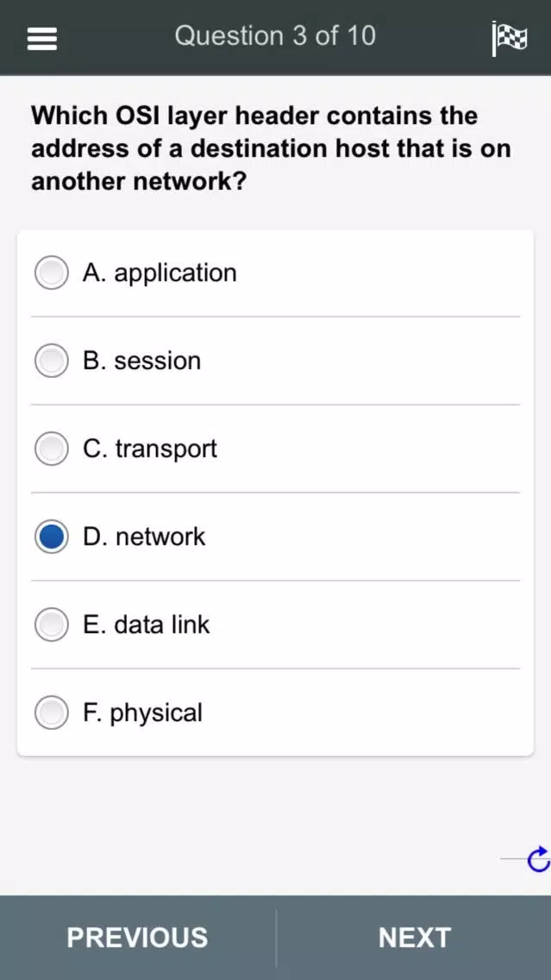
Task: Choose the "session" answer label
Action: coord(141,361)
